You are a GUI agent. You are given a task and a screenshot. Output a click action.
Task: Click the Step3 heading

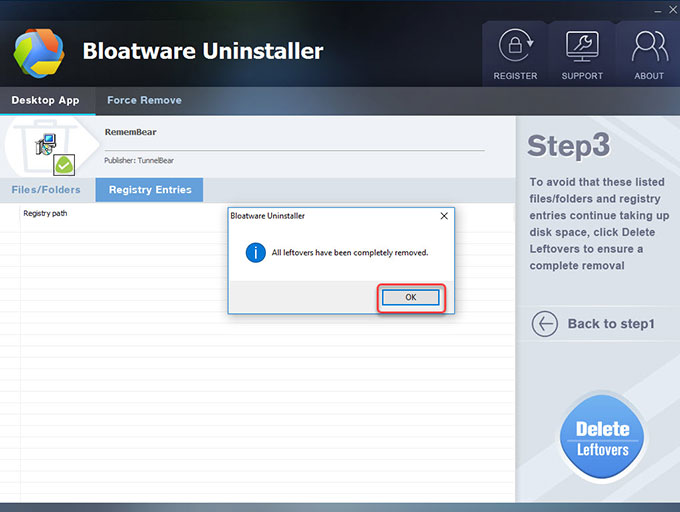[x=569, y=146]
